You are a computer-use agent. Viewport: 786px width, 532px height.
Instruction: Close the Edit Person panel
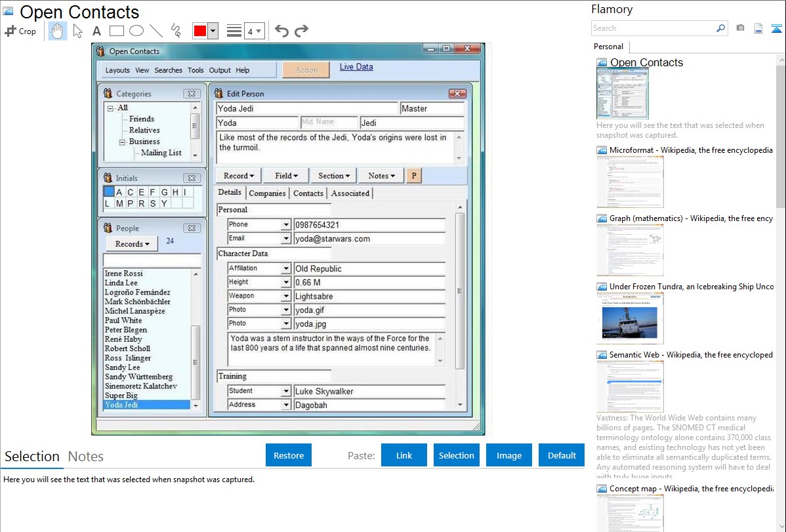(457, 93)
